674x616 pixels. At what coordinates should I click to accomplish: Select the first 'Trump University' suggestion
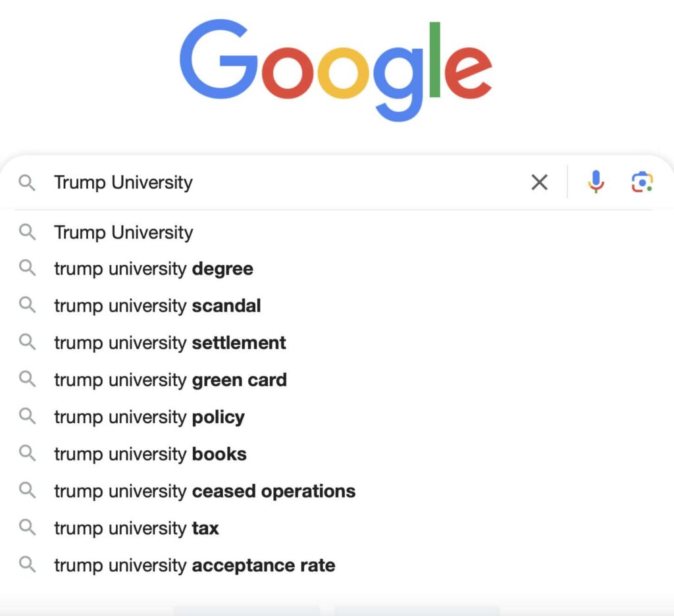pos(337,232)
